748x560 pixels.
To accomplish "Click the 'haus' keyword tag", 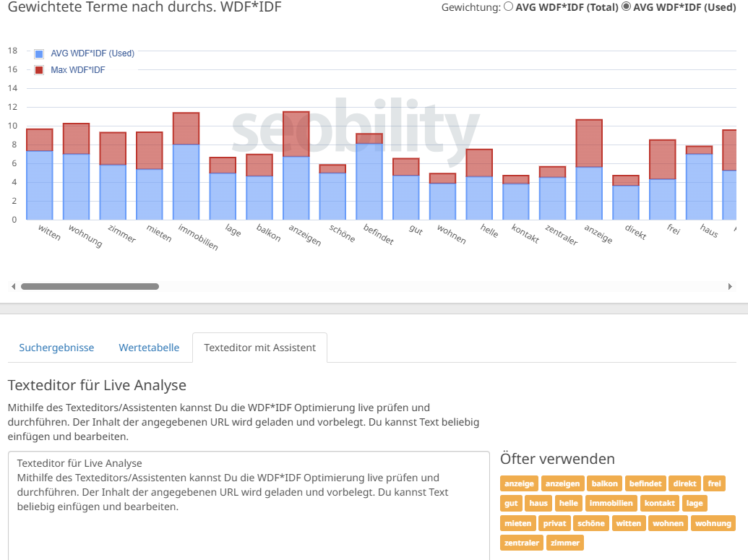I will [538, 503].
